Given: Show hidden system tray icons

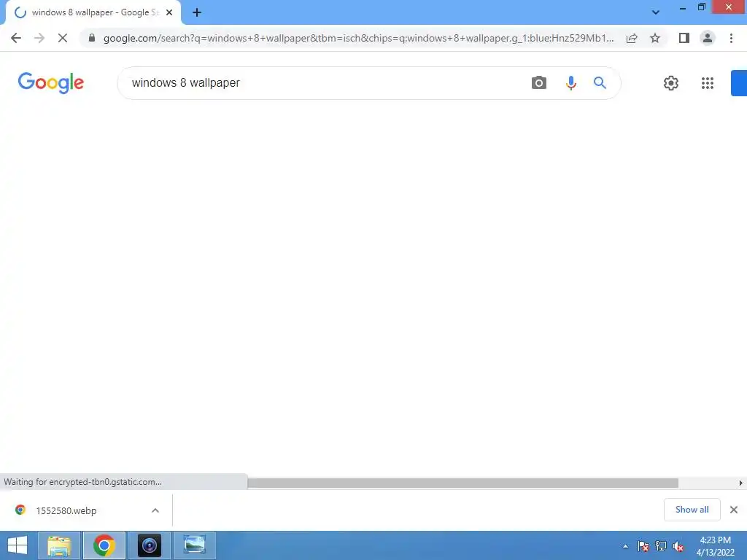Looking at the screenshot, I should [625, 546].
